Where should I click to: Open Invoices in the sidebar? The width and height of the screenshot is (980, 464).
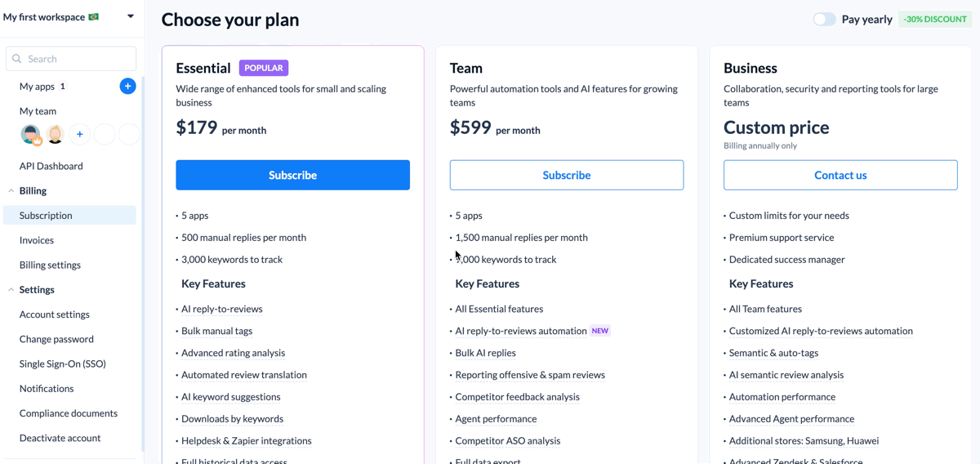(x=37, y=240)
